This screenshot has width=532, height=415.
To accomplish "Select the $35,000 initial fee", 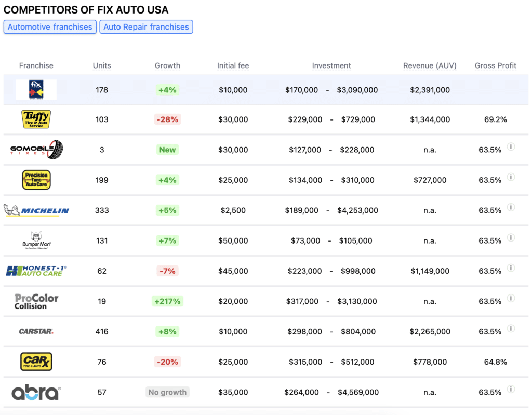I will [233, 392].
